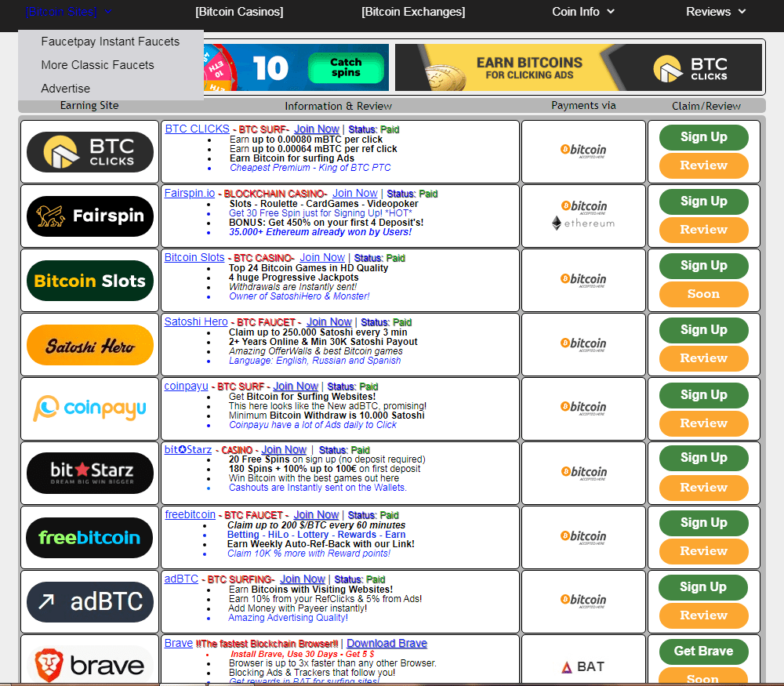The image size is (784, 686).
Task: Expand the Bitcoin Sites dropdown menu
Action: click(68, 12)
